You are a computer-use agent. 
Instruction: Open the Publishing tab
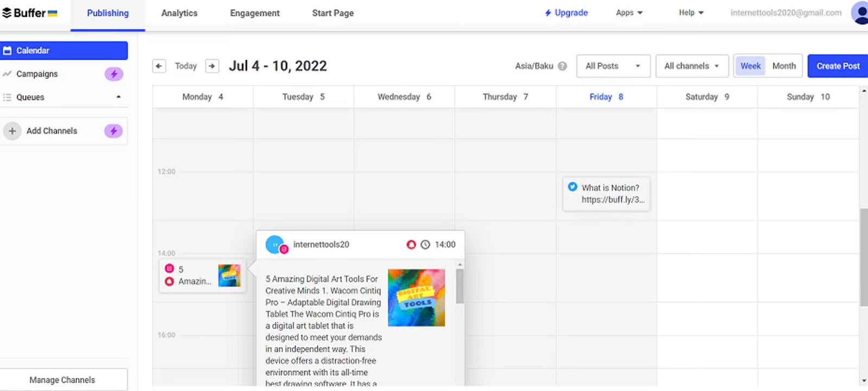tap(108, 13)
